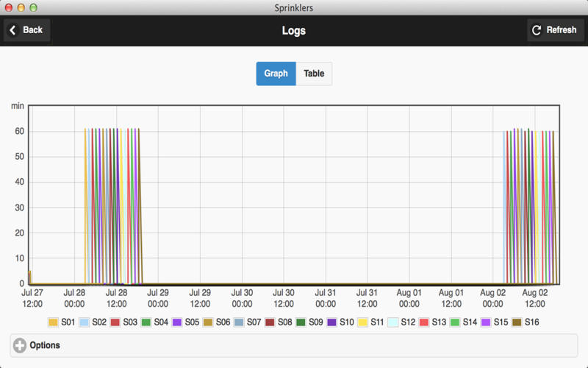
Task: Click the Aug 01 00:00 axis label
Action: [x=409, y=298]
